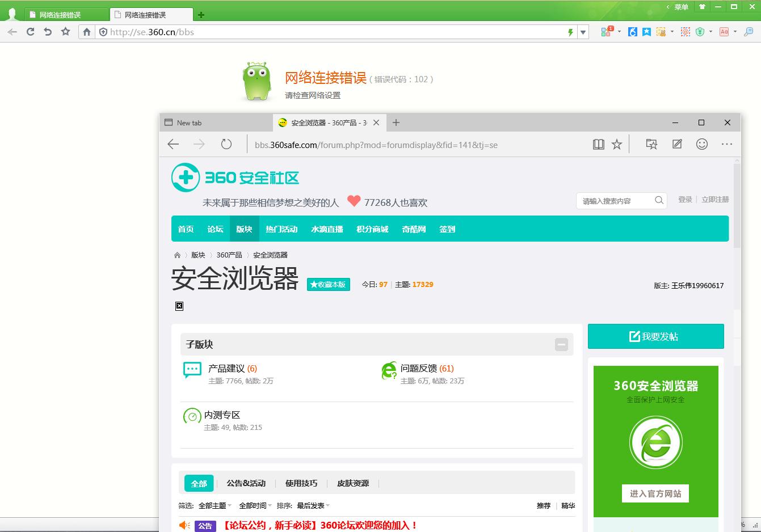Click the speed mode lightning icon

[x=570, y=32]
